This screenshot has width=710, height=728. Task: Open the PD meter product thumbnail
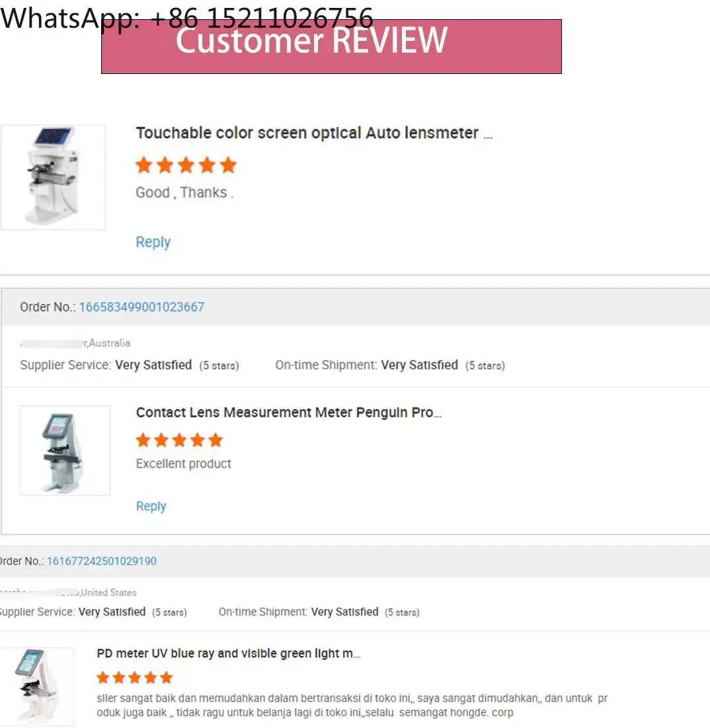37,686
